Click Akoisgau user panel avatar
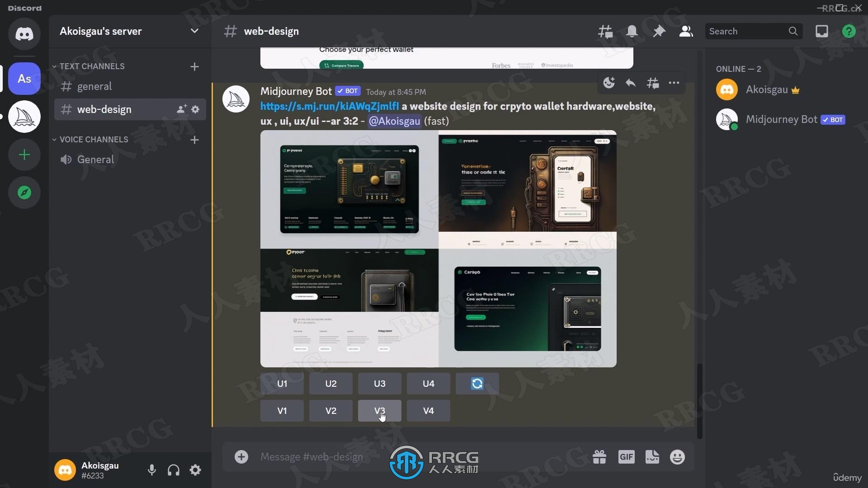Screen dimensions: 868x488 pos(65,470)
